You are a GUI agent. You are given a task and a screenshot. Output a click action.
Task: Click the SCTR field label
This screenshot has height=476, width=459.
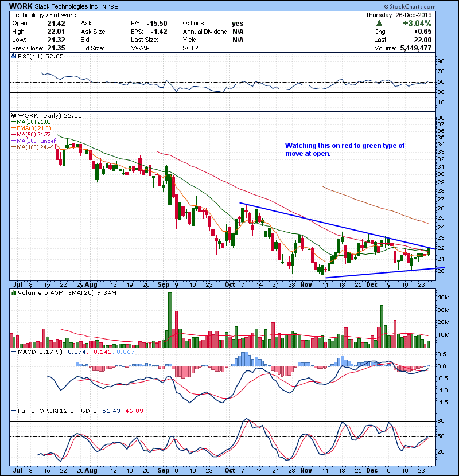click(x=191, y=48)
